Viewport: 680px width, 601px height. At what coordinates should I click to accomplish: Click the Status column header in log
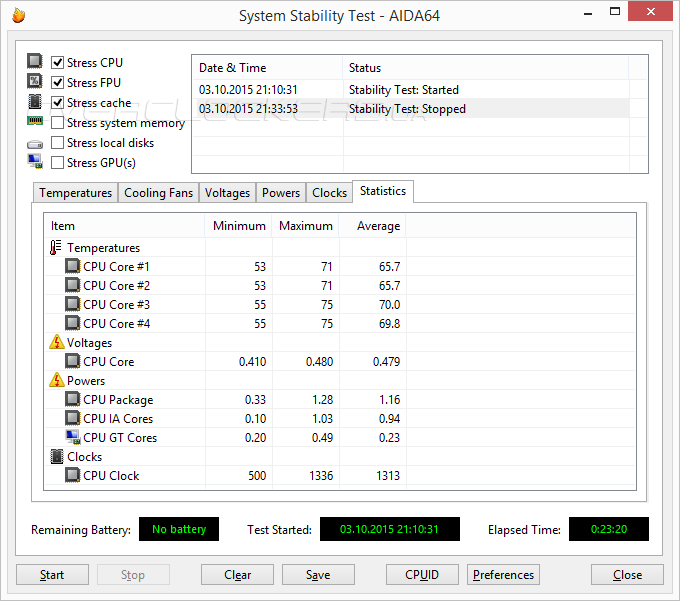coord(486,68)
